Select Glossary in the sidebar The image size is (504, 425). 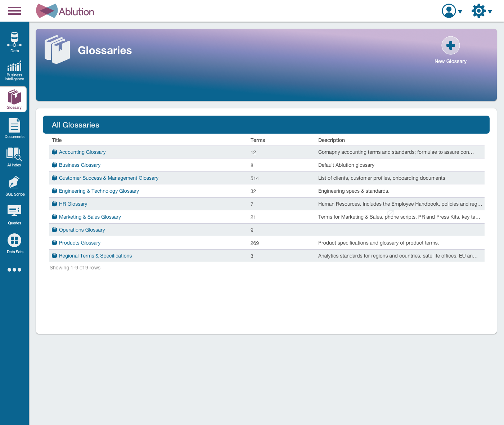tap(14, 99)
